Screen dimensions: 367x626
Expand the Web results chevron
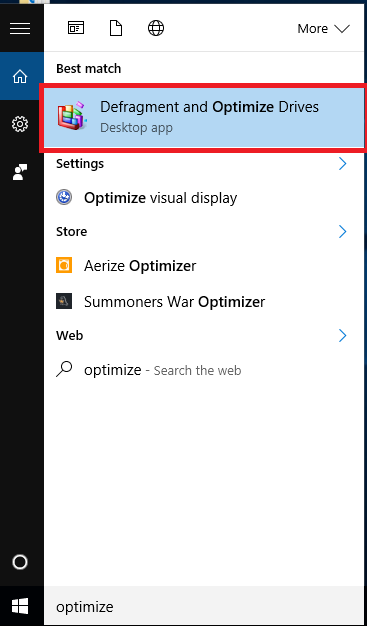(342, 336)
